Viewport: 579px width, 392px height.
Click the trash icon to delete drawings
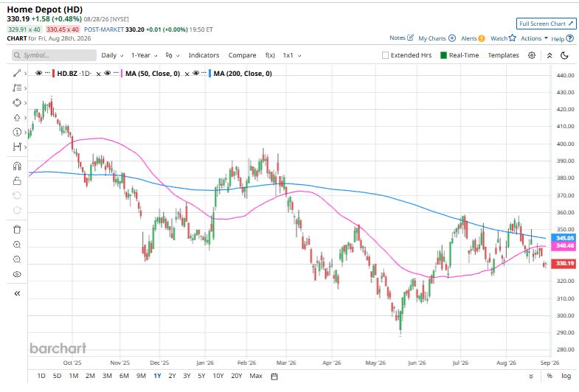[x=17, y=230]
